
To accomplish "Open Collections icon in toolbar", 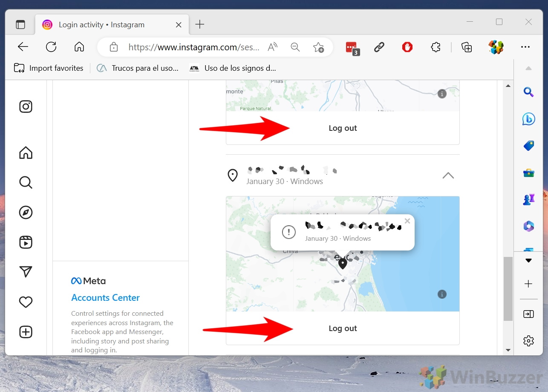I will pos(467,47).
